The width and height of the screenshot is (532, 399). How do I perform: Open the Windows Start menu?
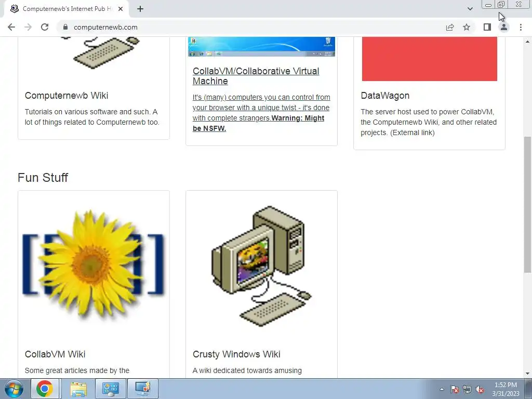pyautogui.click(x=14, y=389)
